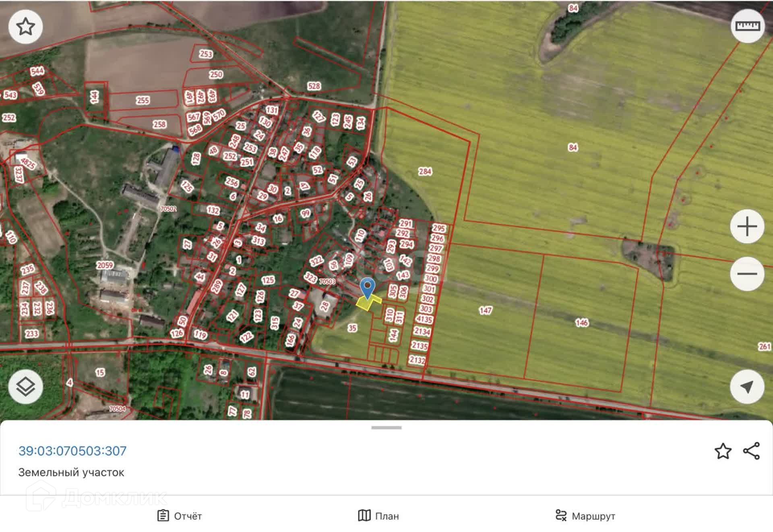Click the favorites star button on map
Viewport: 773px width, 532px height.
(25, 27)
